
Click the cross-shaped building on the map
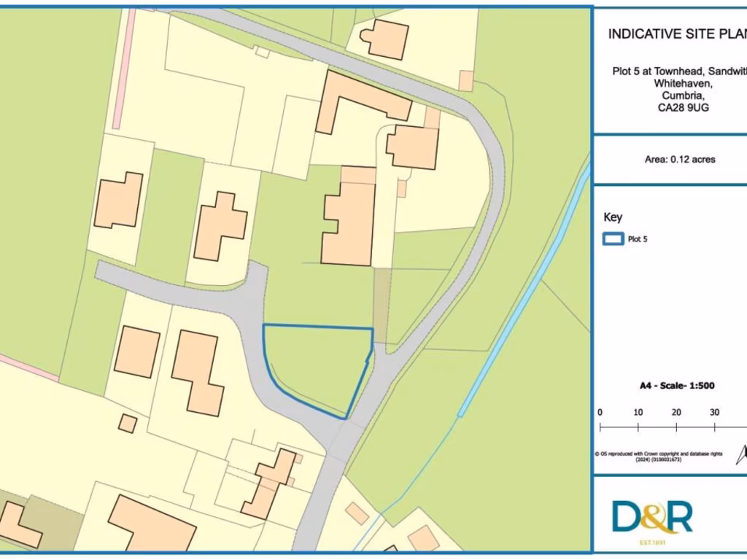pos(220,225)
